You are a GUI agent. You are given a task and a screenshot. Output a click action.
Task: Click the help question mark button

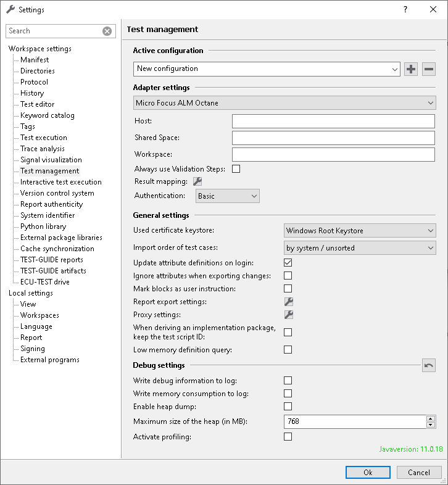[405, 9]
